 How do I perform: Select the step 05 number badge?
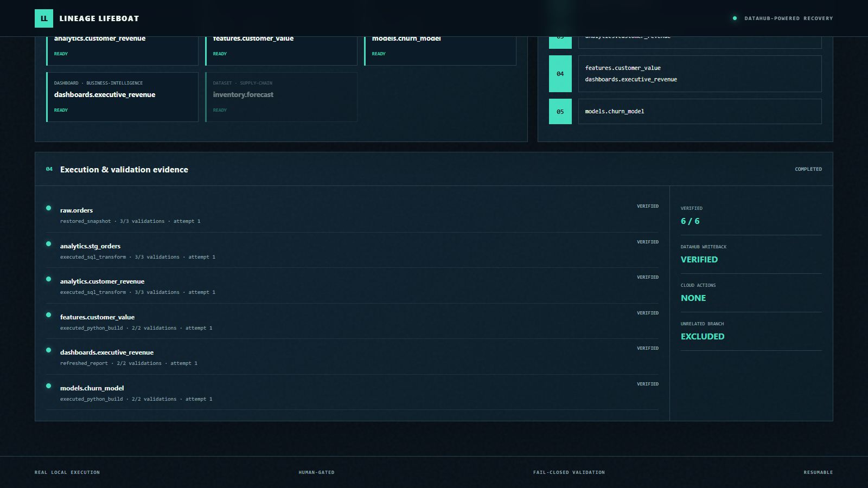[x=560, y=112]
